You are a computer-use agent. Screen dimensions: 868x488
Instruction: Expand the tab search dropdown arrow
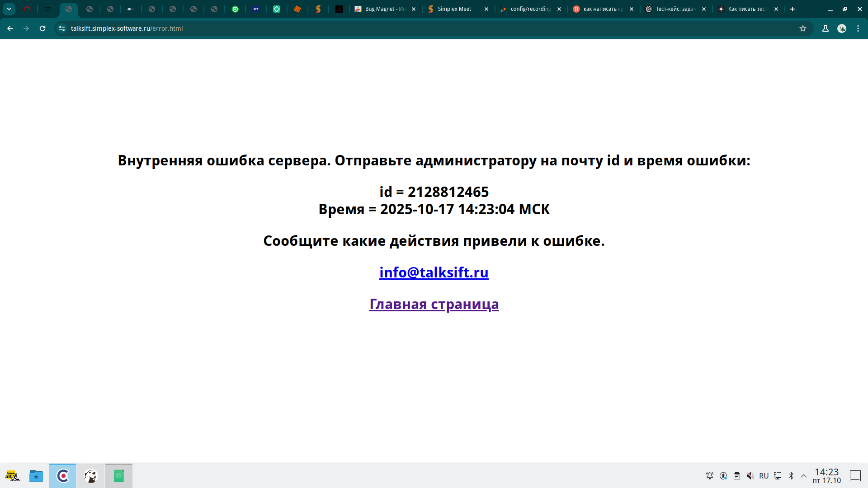pyautogui.click(x=9, y=9)
